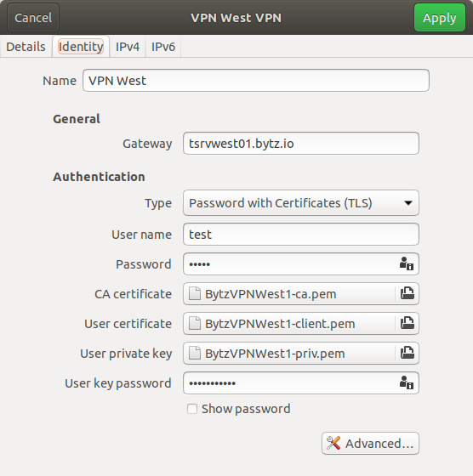This screenshot has width=473, height=476.
Task: Click the VPN West Name field
Action: click(256, 81)
